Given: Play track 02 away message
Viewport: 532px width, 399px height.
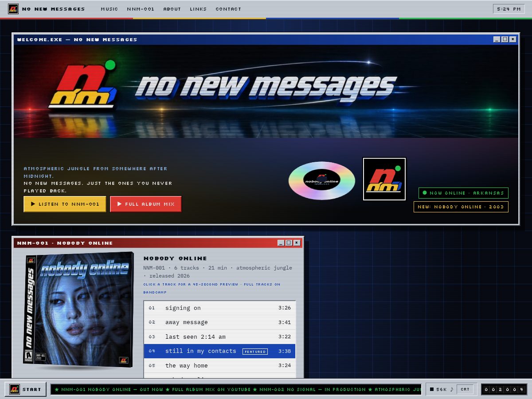Looking at the screenshot, I should tap(220, 322).
